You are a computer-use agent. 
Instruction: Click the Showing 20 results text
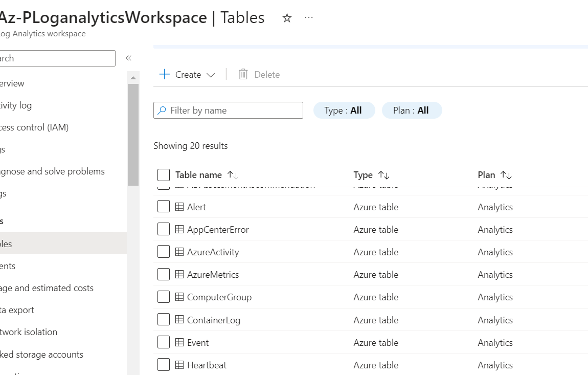click(191, 146)
